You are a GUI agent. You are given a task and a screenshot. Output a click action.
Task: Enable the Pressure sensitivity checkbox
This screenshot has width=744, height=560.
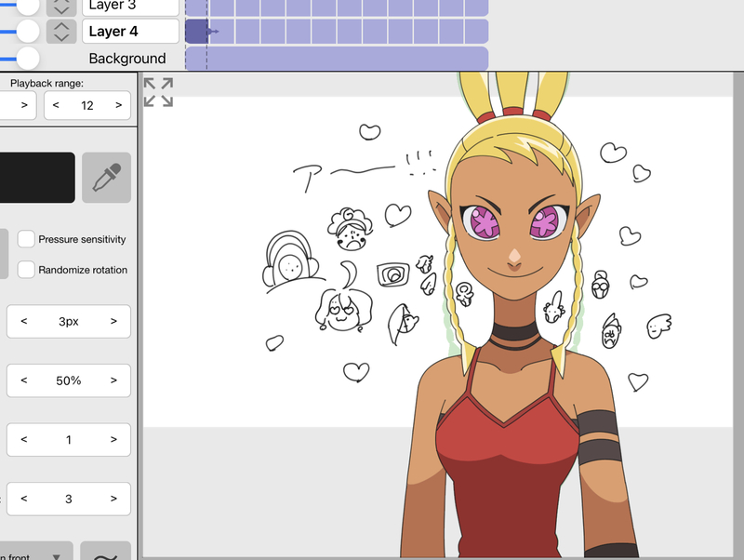point(26,239)
